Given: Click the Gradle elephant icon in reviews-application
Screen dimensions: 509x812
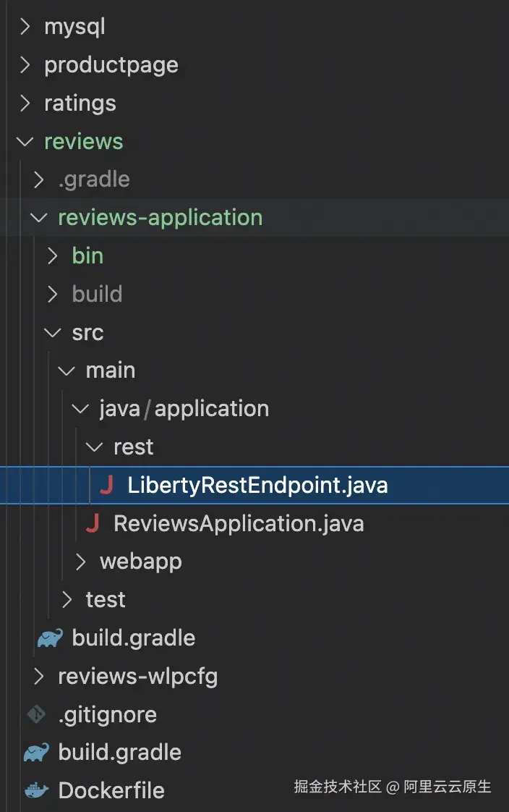Looking at the screenshot, I should coord(51,638).
